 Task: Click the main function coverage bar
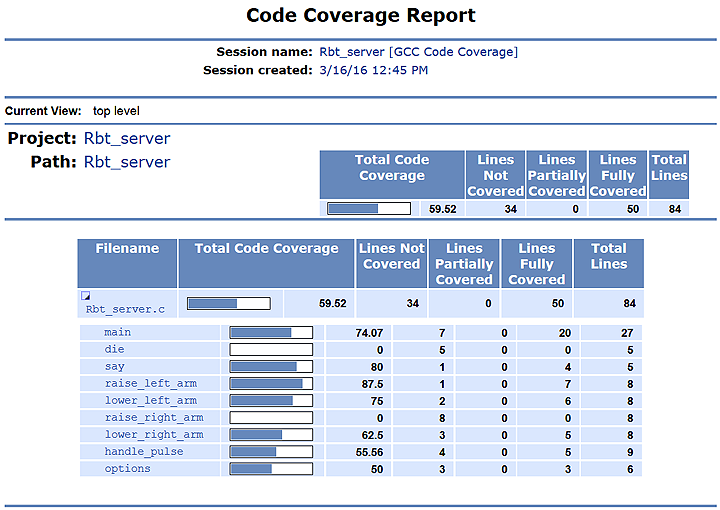coord(271,332)
